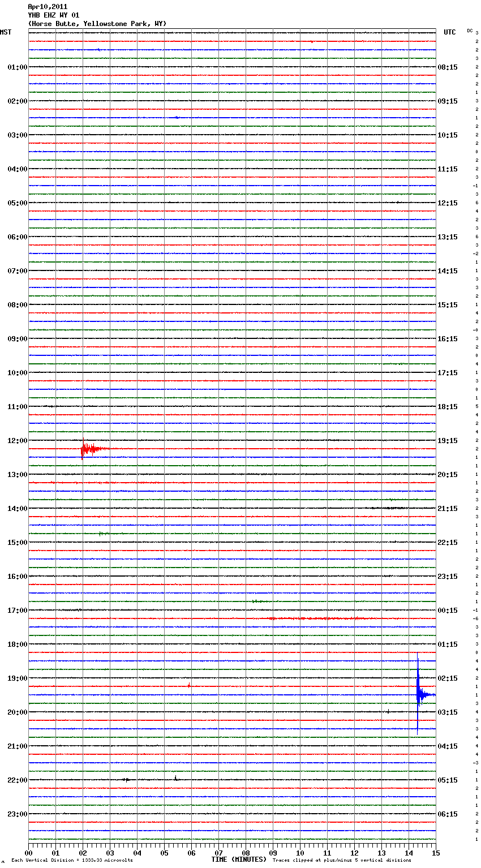Image resolution: width=481 pixels, height=868 pixels.
Task: Click the 09:15 UTC time label
Action: pyautogui.click(x=448, y=101)
